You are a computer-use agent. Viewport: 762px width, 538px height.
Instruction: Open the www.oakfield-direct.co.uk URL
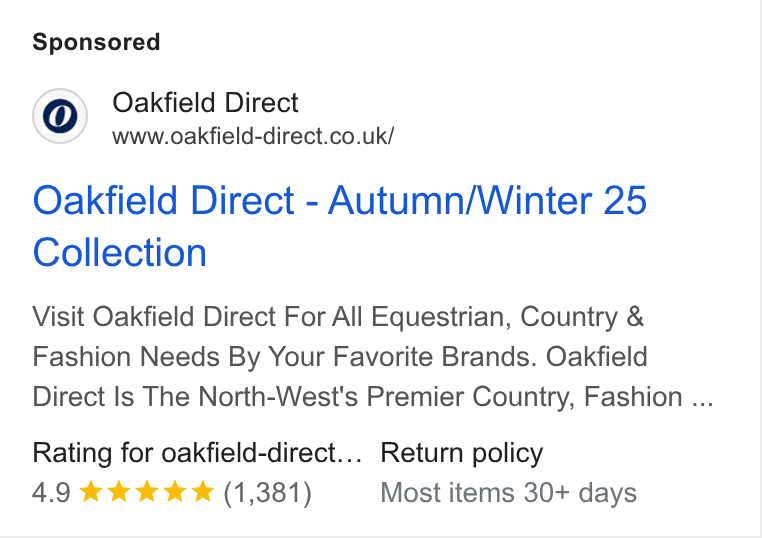253,136
